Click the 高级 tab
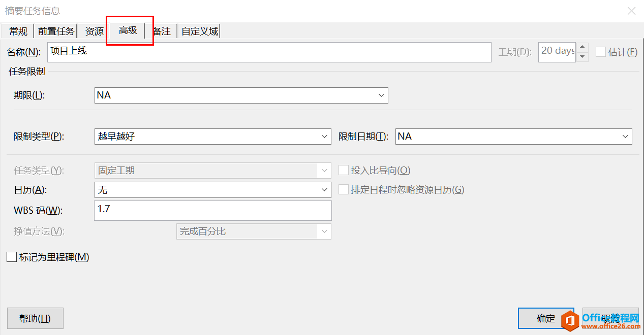The image size is (644, 335). (x=128, y=30)
